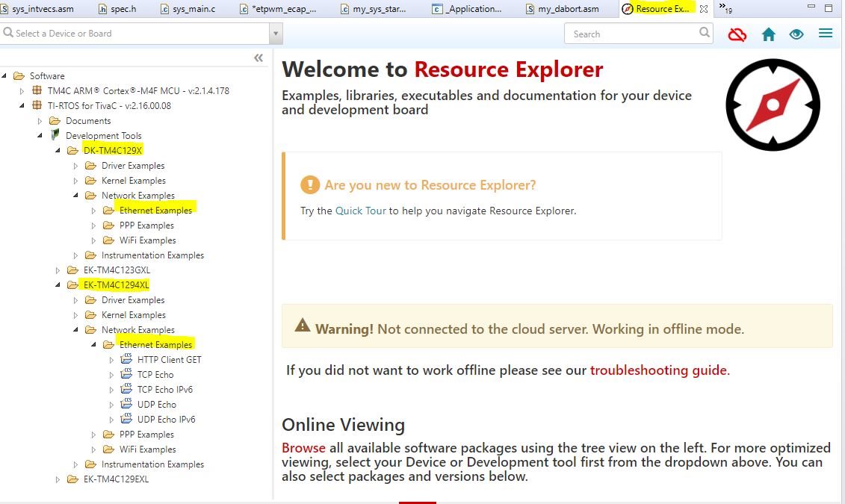The width and height of the screenshot is (845, 504).
Task: Go to Resource Explorer home icon
Action: (769, 34)
